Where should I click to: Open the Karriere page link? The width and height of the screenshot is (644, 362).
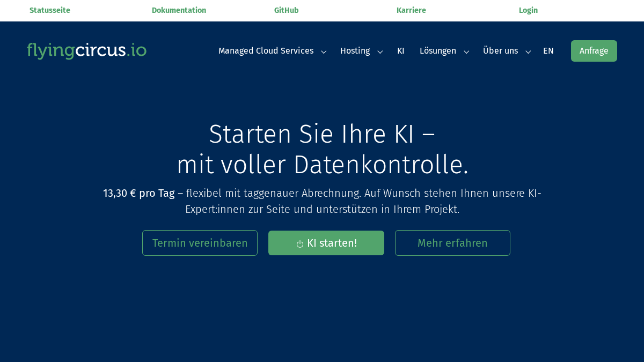[x=411, y=10]
